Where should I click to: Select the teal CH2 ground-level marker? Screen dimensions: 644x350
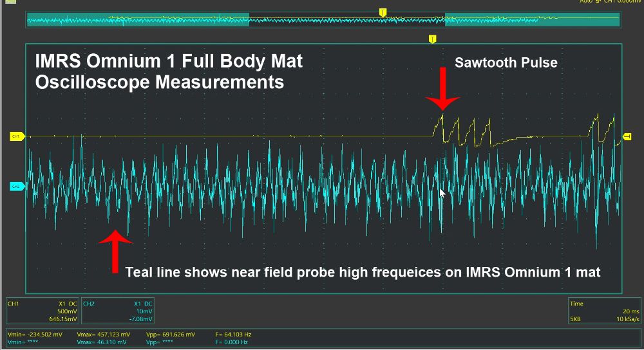(17, 187)
